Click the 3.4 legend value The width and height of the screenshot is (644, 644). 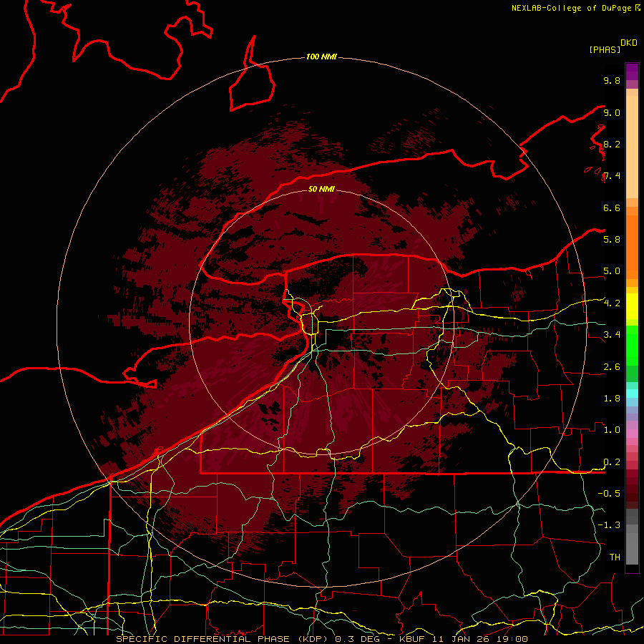coord(612,335)
